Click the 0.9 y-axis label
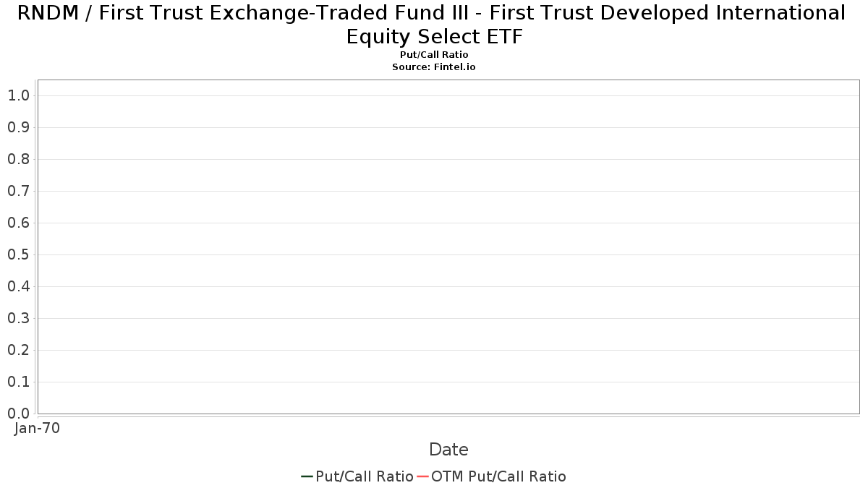Image resolution: width=868 pixels, height=488 pixels. pyautogui.click(x=18, y=127)
